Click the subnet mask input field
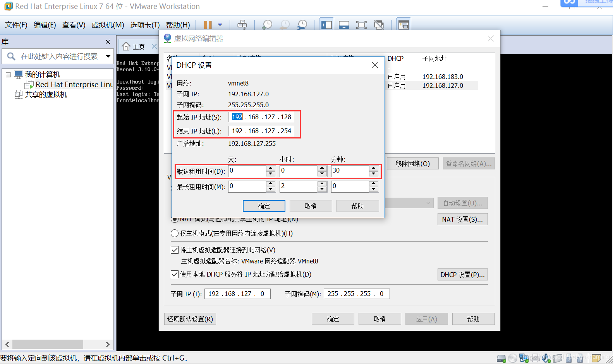Screen dimensions: 613x364 [357, 294]
